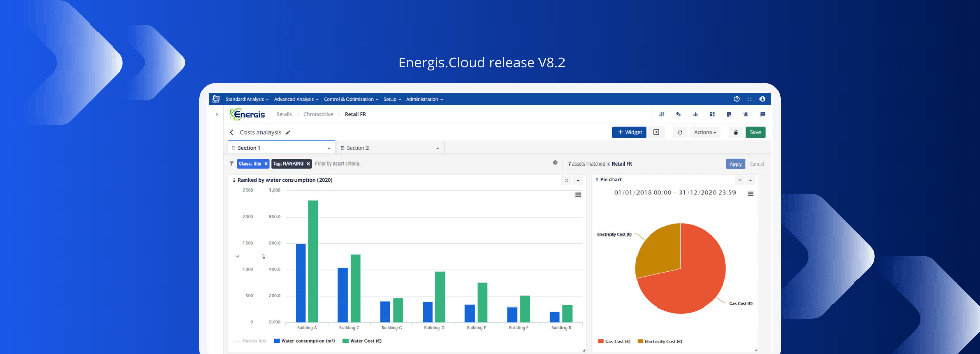This screenshot has width=980, height=354.
Task: Open the alarm bell toolbar icon
Action: coord(746,114)
